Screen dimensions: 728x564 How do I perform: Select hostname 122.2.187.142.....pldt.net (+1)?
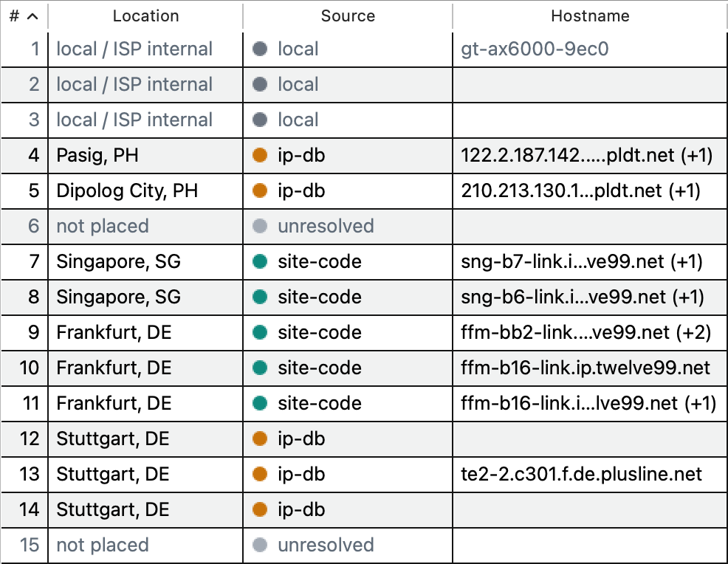586,156
